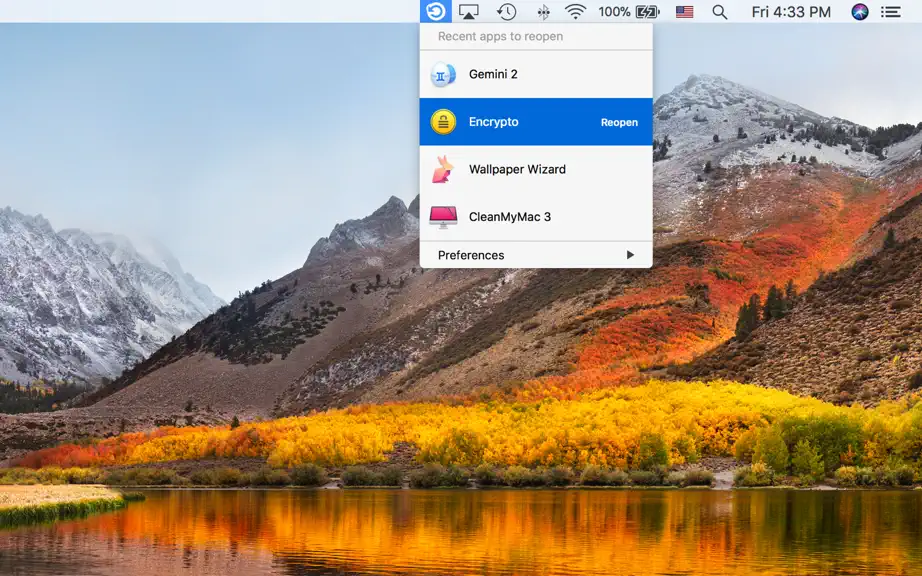Open the AirPlay display menu icon
This screenshot has width=922, height=576.
[469, 12]
